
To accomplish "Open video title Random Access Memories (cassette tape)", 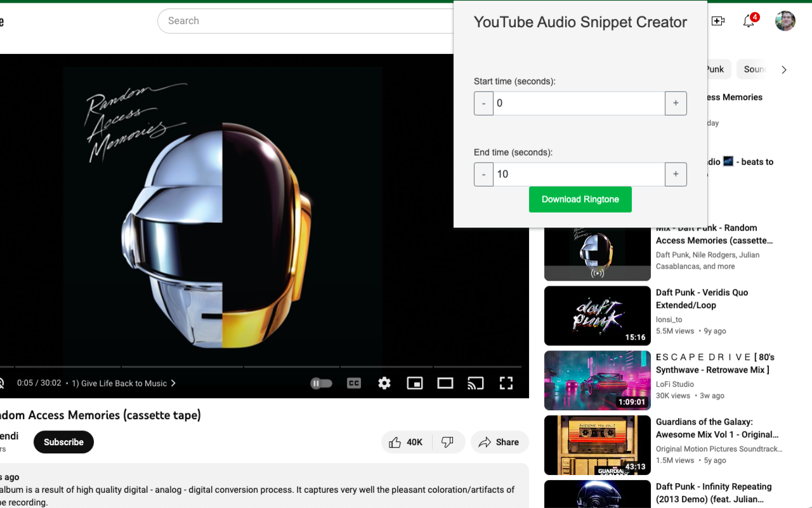I will coord(100,415).
